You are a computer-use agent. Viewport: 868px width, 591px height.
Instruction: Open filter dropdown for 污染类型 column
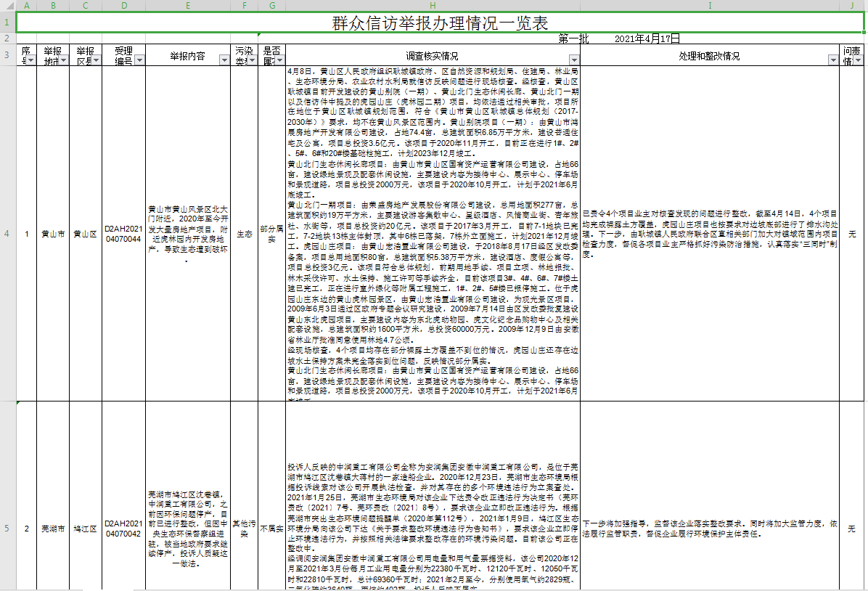click(x=252, y=60)
